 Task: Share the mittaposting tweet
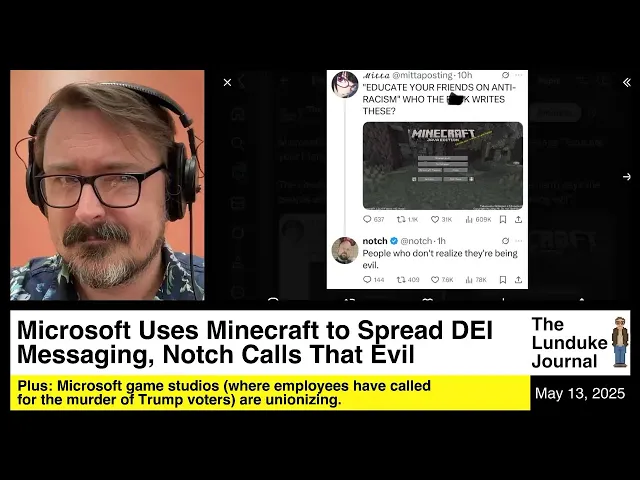point(518,220)
